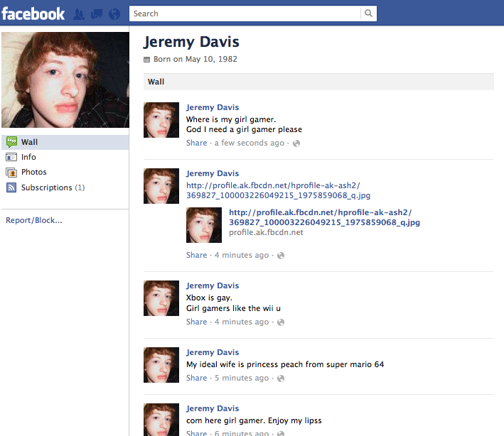Open the friend requests icon in header
The width and height of the screenshot is (504, 436).
click(x=79, y=14)
